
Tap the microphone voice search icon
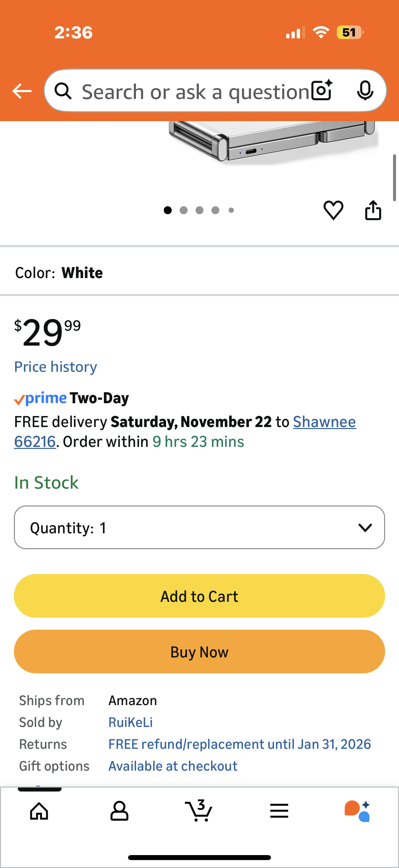(365, 91)
